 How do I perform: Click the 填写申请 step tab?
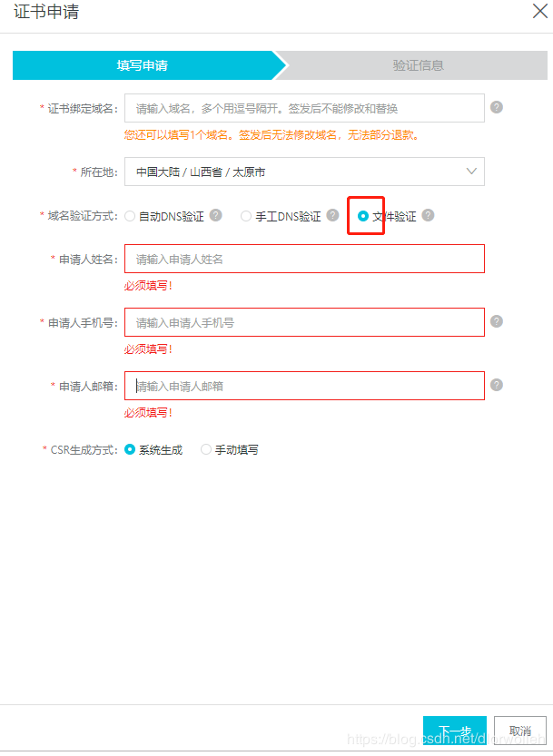coord(143,65)
